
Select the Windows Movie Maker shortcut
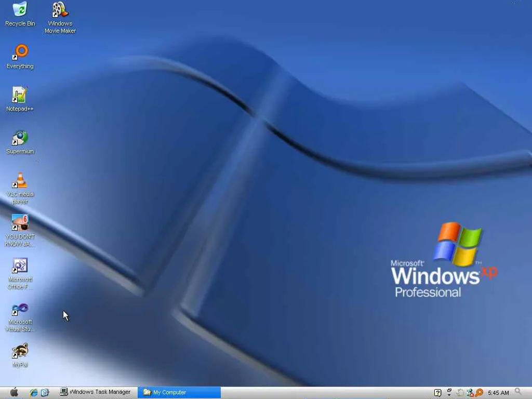click(60, 18)
